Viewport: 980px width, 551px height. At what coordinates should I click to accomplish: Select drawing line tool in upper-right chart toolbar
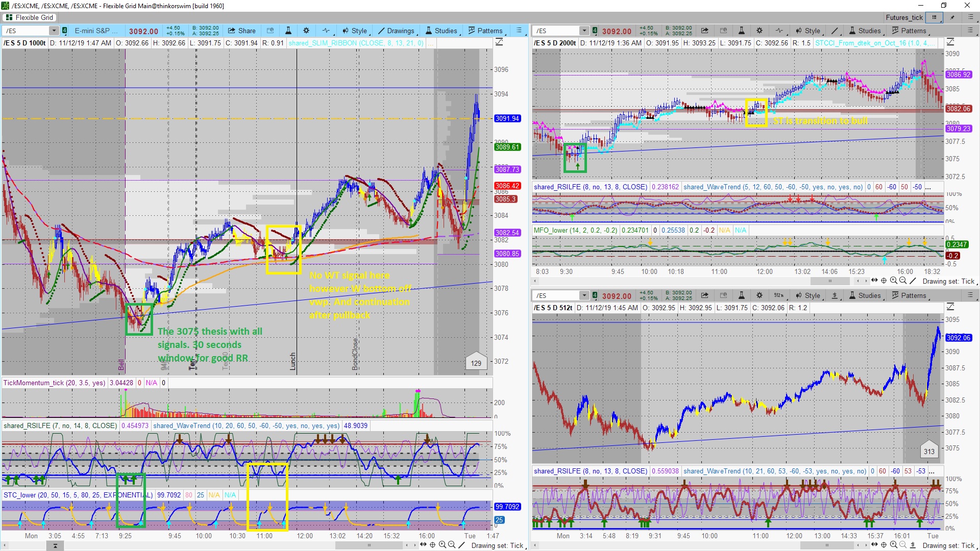click(x=835, y=31)
